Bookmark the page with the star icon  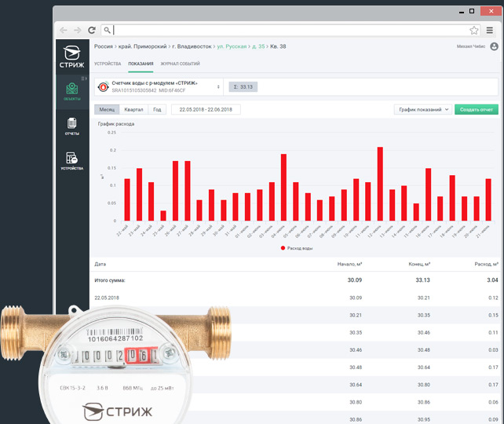[x=474, y=31]
